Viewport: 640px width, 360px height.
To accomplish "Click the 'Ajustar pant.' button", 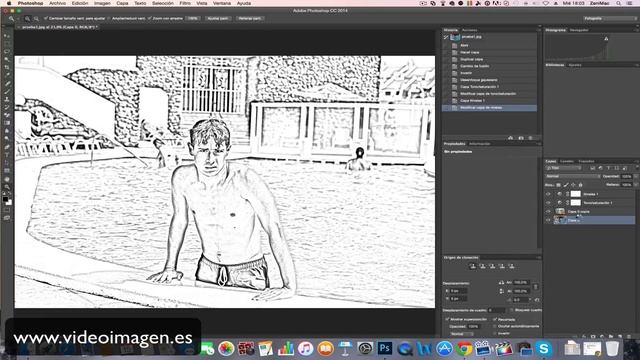I will click(218, 18).
